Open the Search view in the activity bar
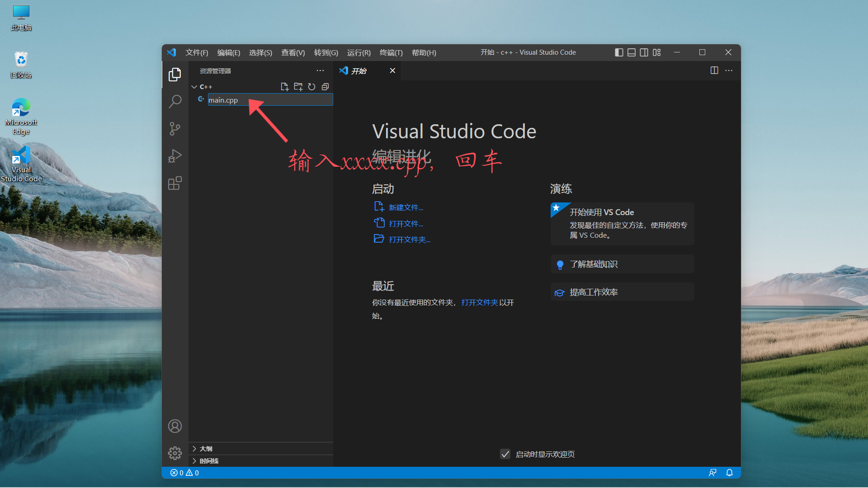This screenshot has height=488, width=868. click(175, 101)
